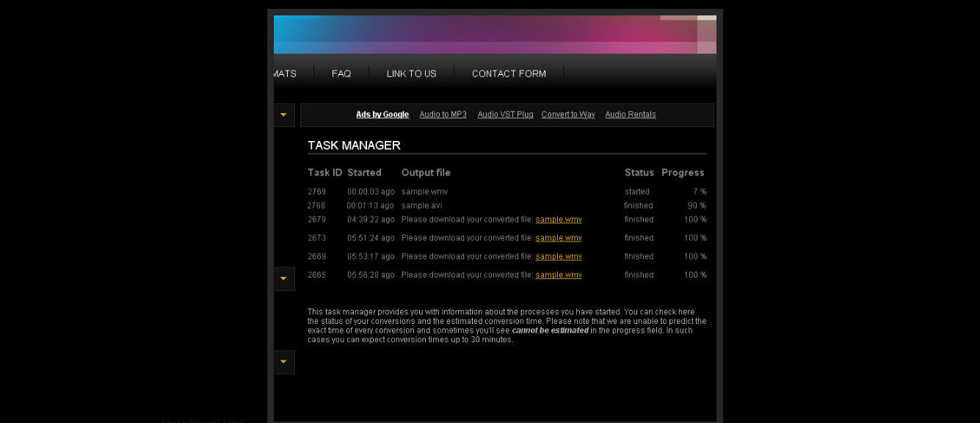Click the partially visible MATS menu item

click(x=285, y=73)
